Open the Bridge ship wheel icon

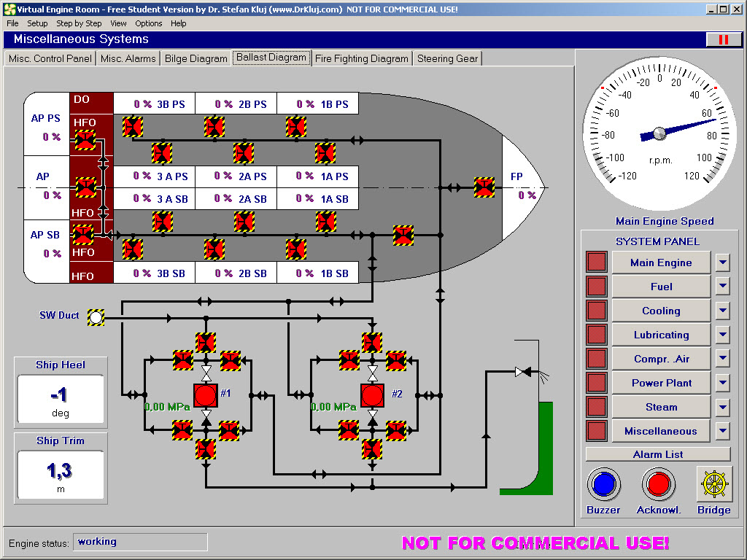(x=713, y=483)
